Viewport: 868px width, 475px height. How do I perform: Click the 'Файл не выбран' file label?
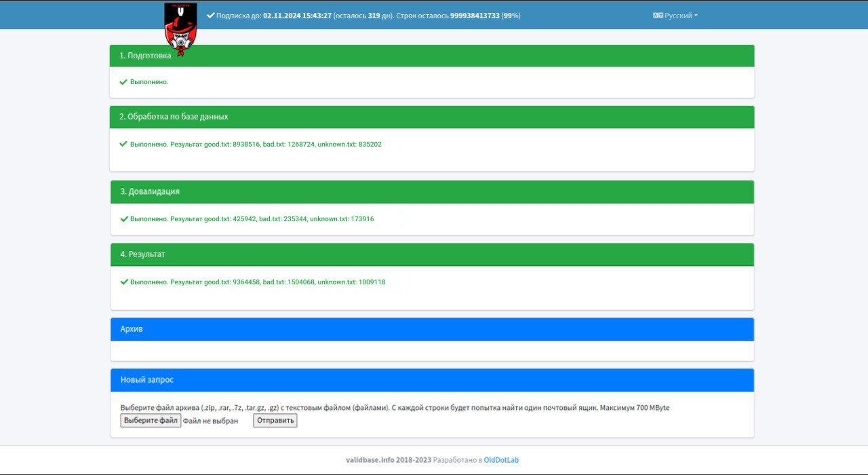210,421
